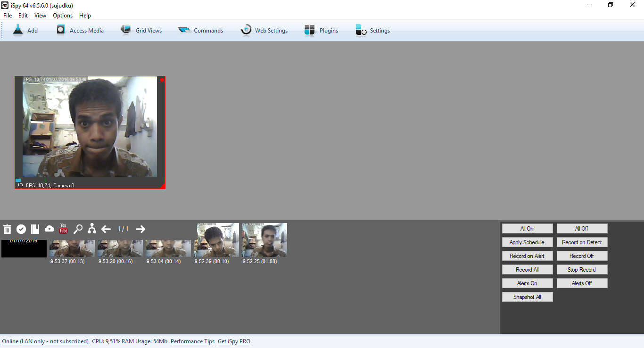Screen dimensions: 644x348
Task: Enable Alerts On for all cameras
Action: pyautogui.click(x=527, y=283)
